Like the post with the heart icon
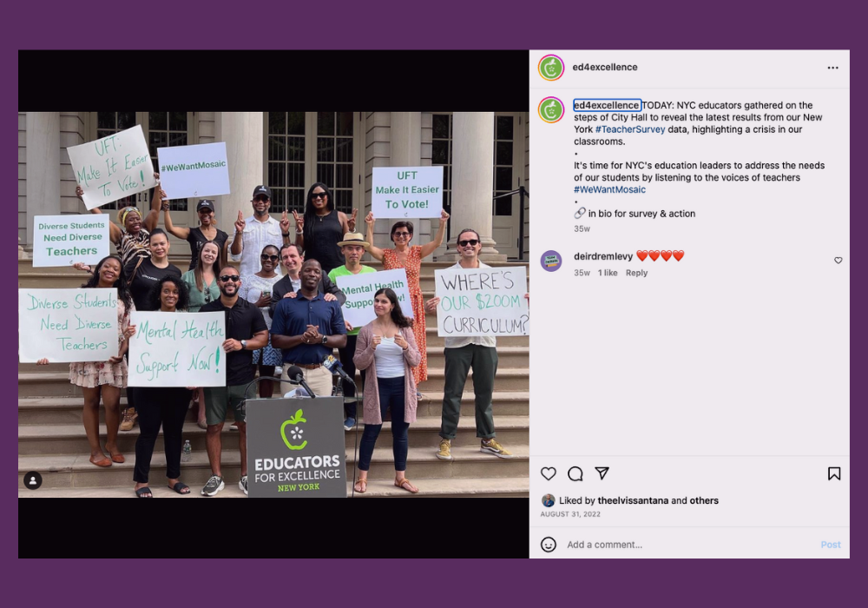 [548, 473]
